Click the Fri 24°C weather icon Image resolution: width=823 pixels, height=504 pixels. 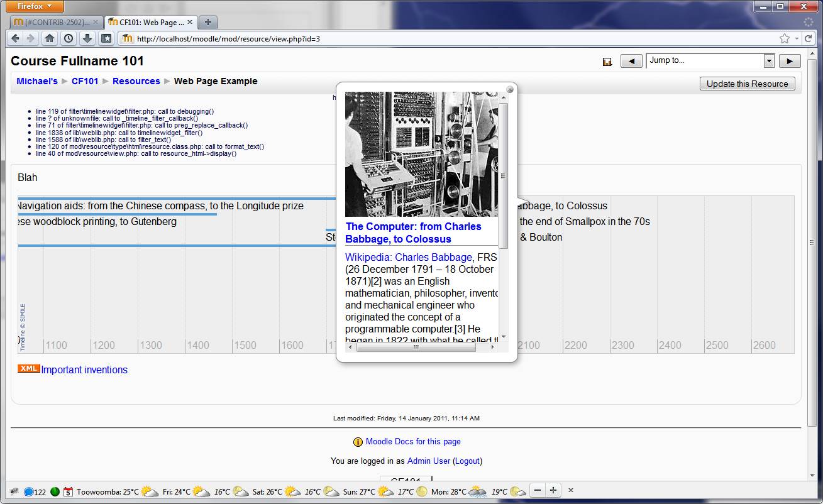pos(201,491)
